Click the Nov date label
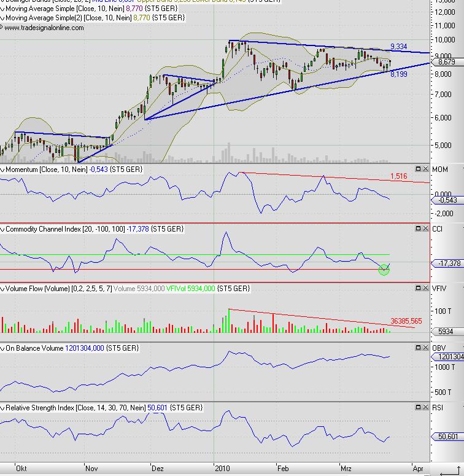 click(x=91, y=469)
